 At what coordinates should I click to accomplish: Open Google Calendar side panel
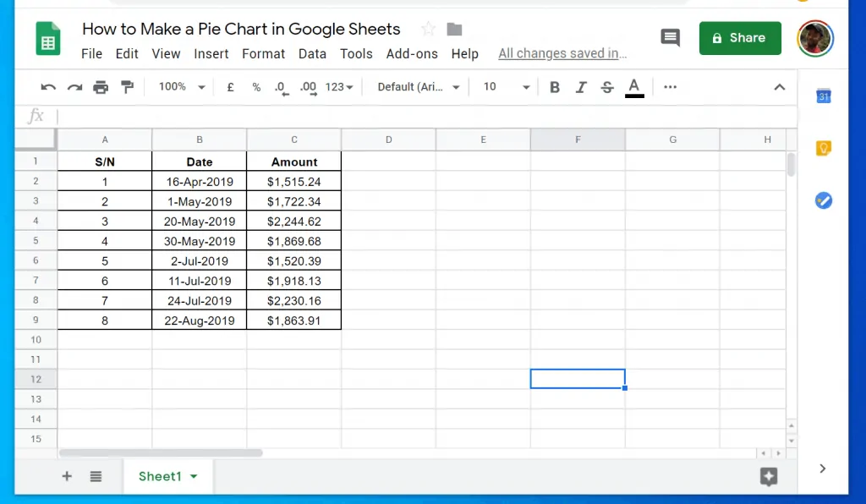coord(823,96)
